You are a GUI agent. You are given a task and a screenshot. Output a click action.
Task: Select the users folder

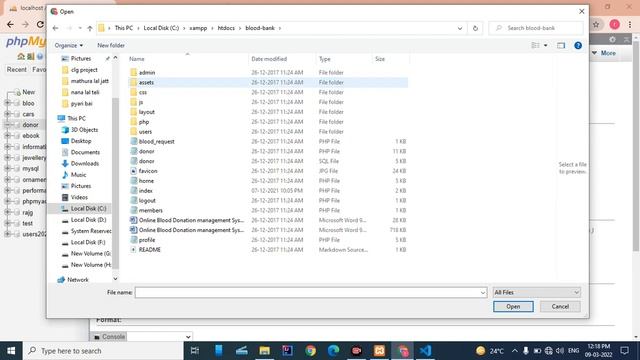(x=145, y=131)
